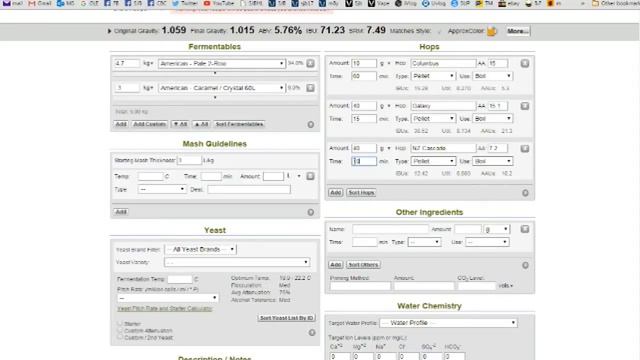This screenshot has width=640, height=360.
Task: Open the Twitter bookmark
Action: [185, 3]
